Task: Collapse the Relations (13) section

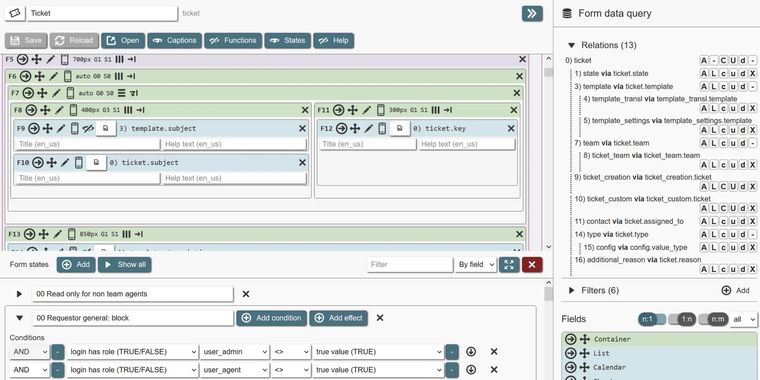Action: click(x=571, y=45)
